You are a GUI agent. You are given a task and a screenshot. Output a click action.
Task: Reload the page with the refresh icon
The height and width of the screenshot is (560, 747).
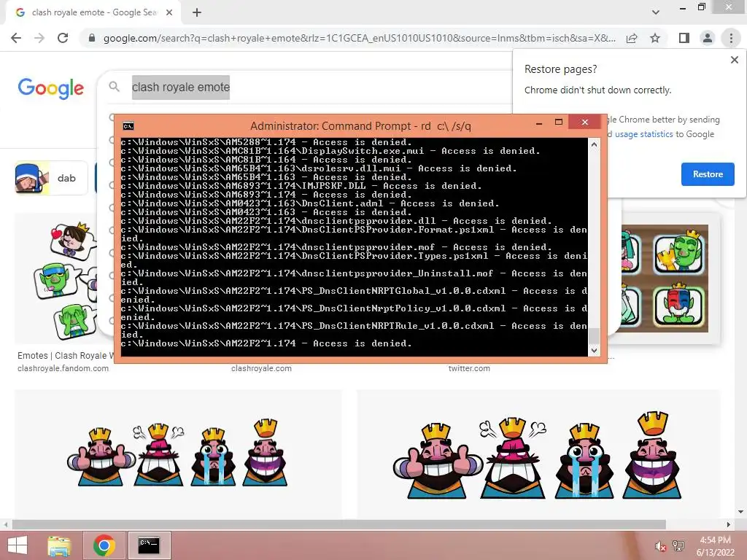[63, 38]
